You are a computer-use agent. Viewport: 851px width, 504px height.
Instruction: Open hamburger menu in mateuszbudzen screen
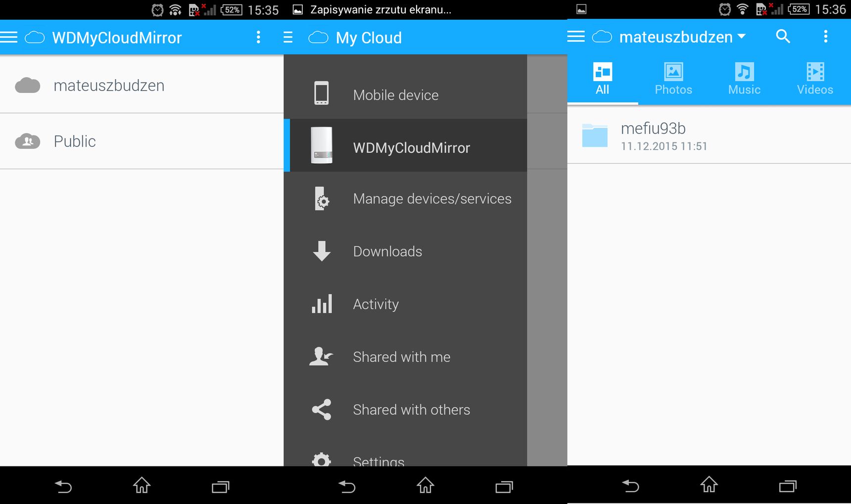(x=576, y=37)
